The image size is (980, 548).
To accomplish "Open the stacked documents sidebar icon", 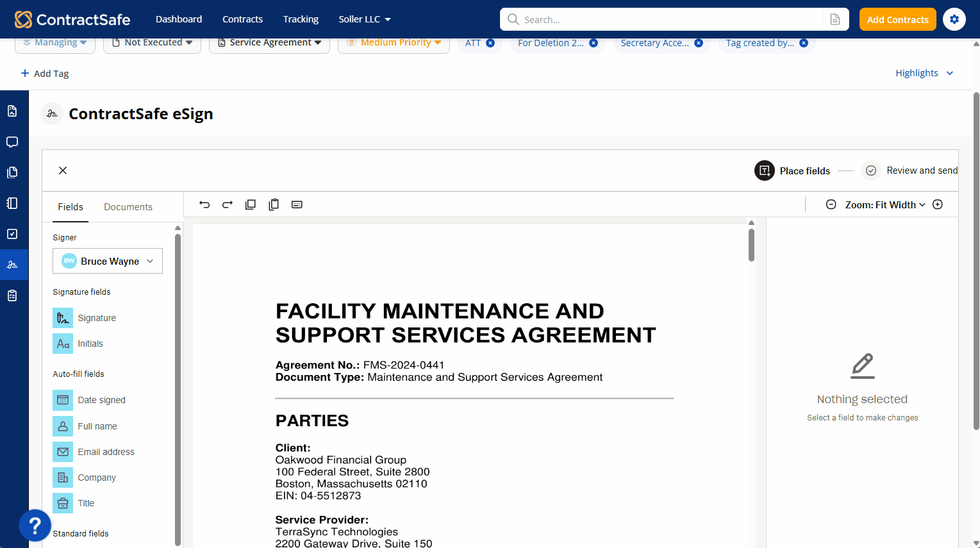I will 12,172.
